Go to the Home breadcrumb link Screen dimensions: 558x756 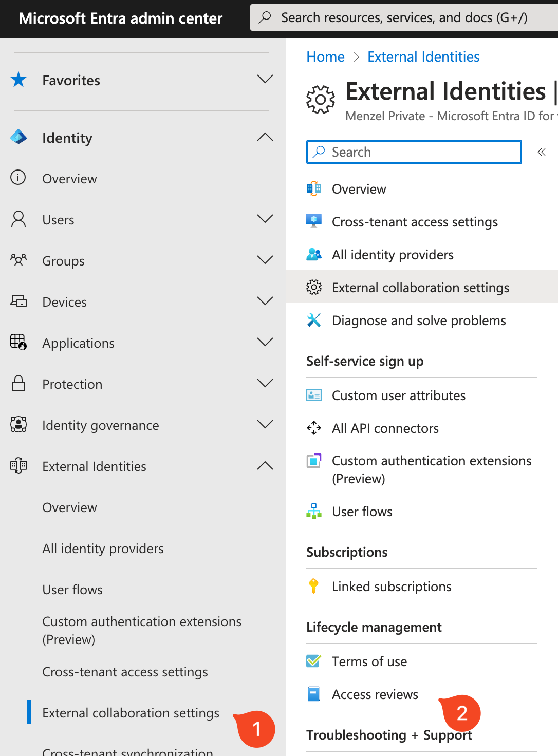coord(325,56)
